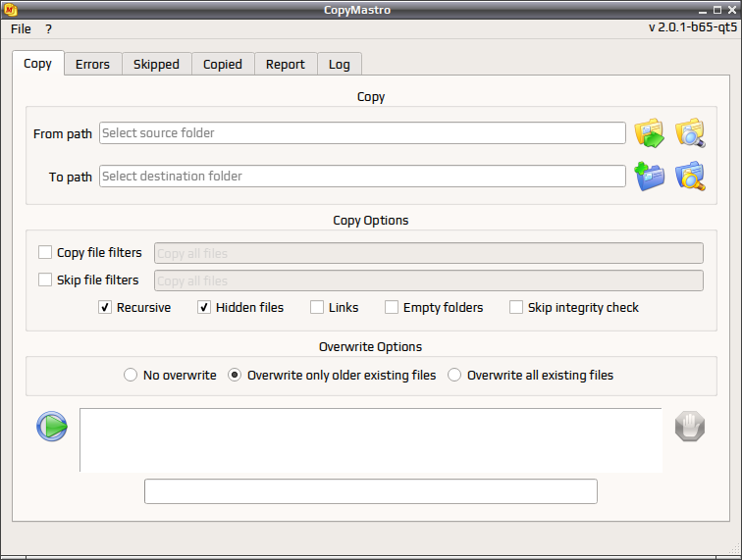
Task: Toggle the Recursive checkbox
Action: 105,307
